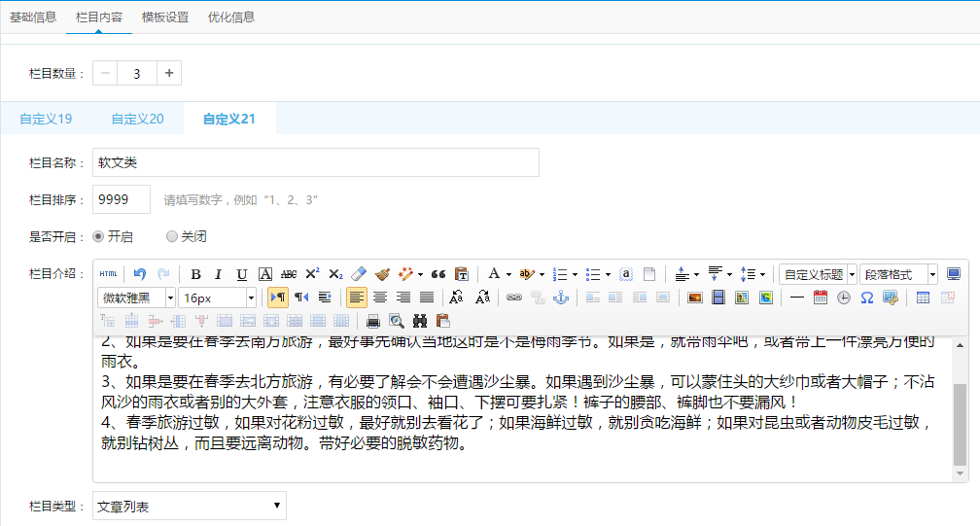This screenshot has height=526, width=980.
Task: Decrease column count with minus button
Action: (105, 73)
